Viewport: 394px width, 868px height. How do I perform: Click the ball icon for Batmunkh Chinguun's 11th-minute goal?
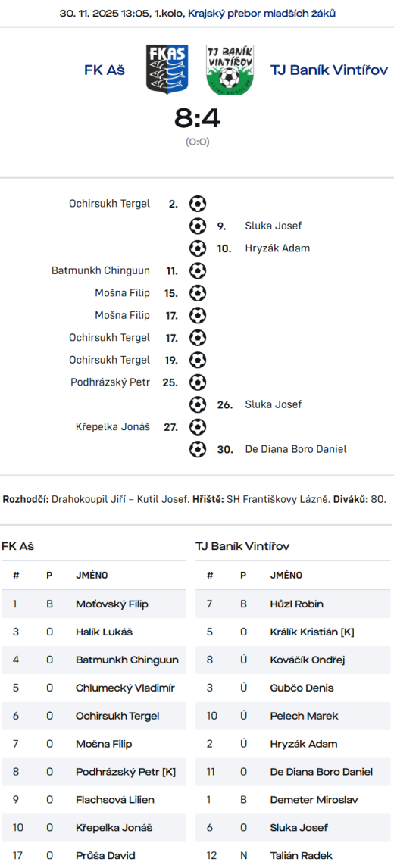pyautogui.click(x=197, y=270)
